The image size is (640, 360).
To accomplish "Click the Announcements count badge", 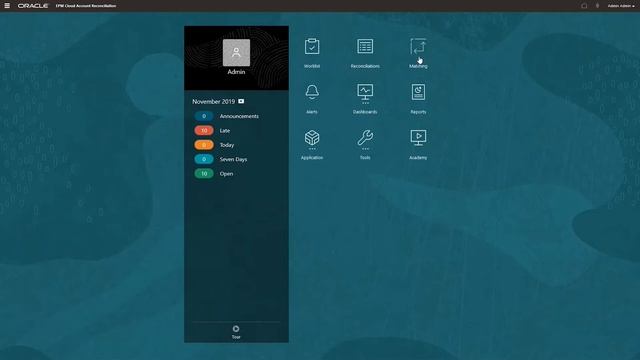I will [204, 116].
